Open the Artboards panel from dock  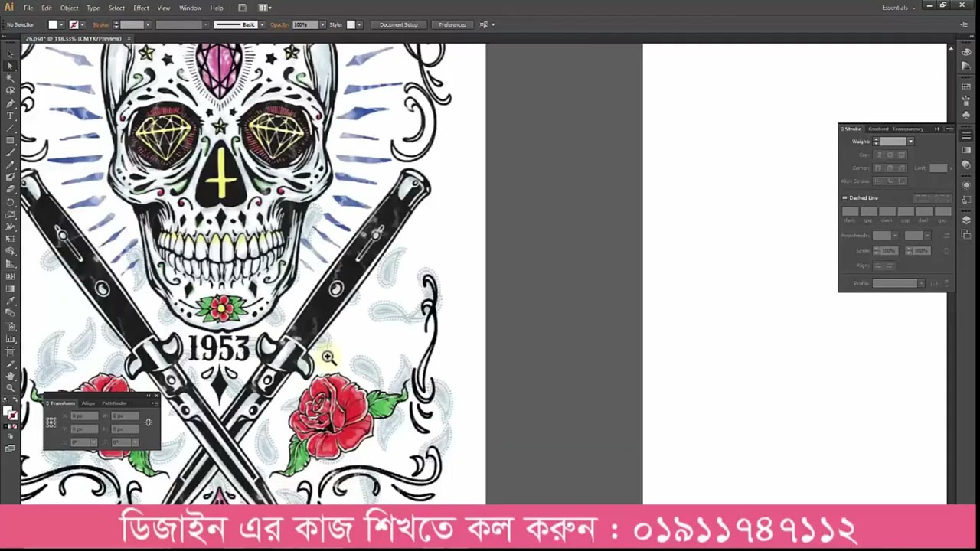pos(966,234)
